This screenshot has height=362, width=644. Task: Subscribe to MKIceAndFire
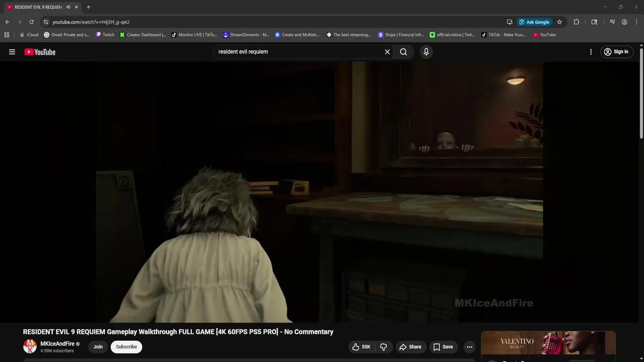126,347
